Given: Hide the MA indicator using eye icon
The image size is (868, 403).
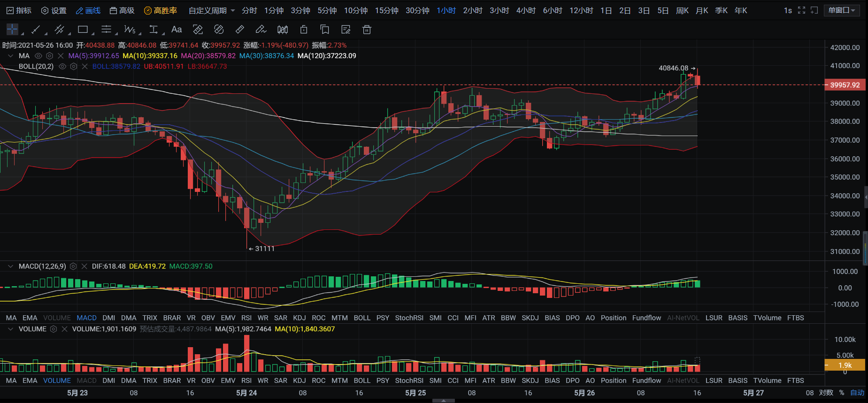Looking at the screenshot, I should pos(38,56).
